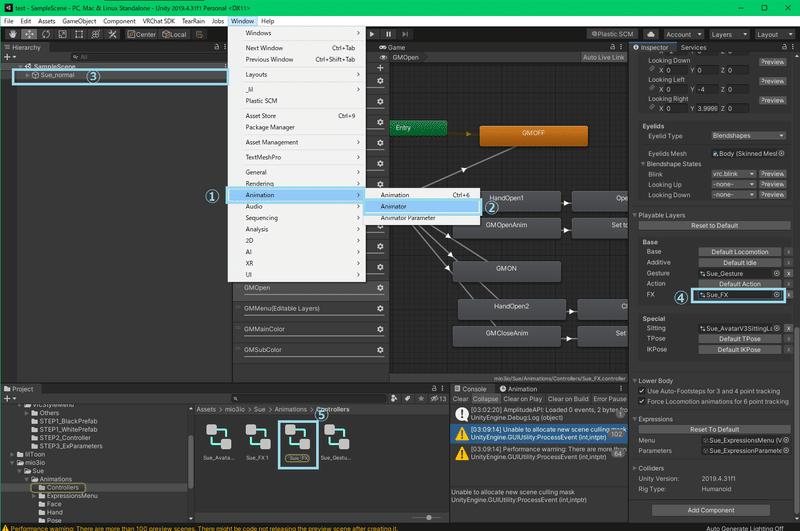800x531 pixels.
Task: Adjust Project icon size slider
Action: pyautogui.click(x=429, y=517)
